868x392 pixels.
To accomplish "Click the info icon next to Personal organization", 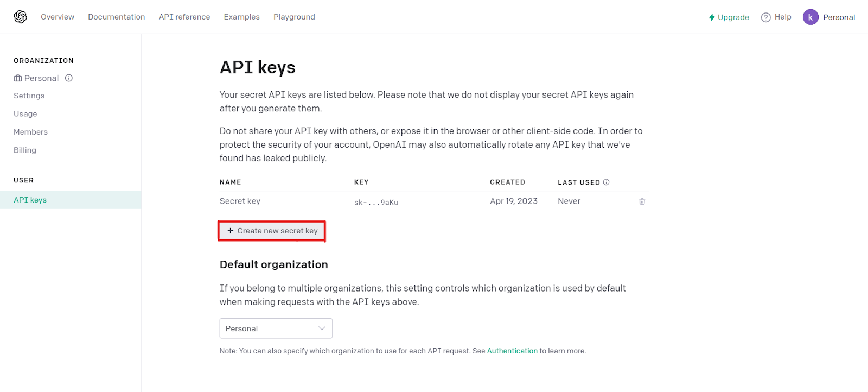I will coord(69,78).
